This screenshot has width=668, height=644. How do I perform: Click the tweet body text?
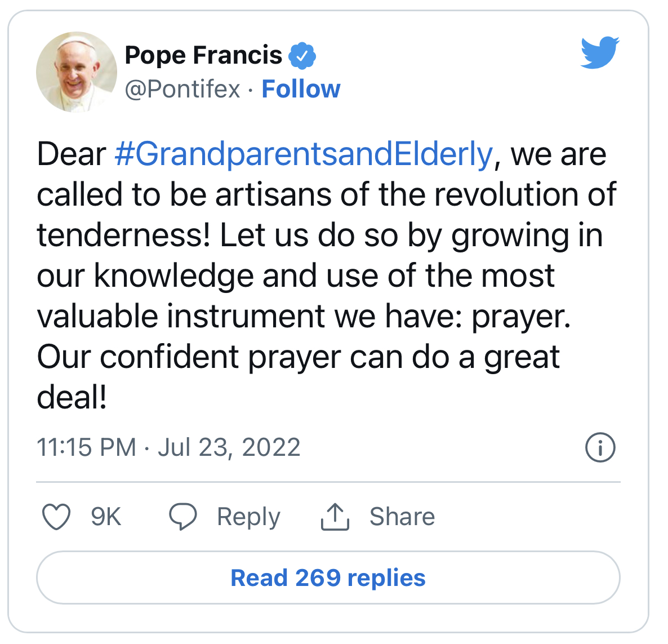click(x=327, y=276)
